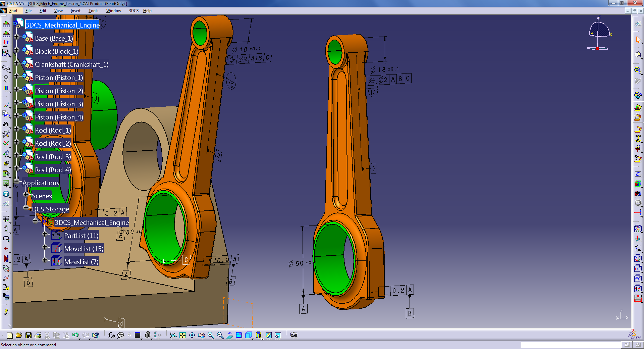Click the Undo arrow icon
This screenshot has width=644, height=349.
click(75, 335)
